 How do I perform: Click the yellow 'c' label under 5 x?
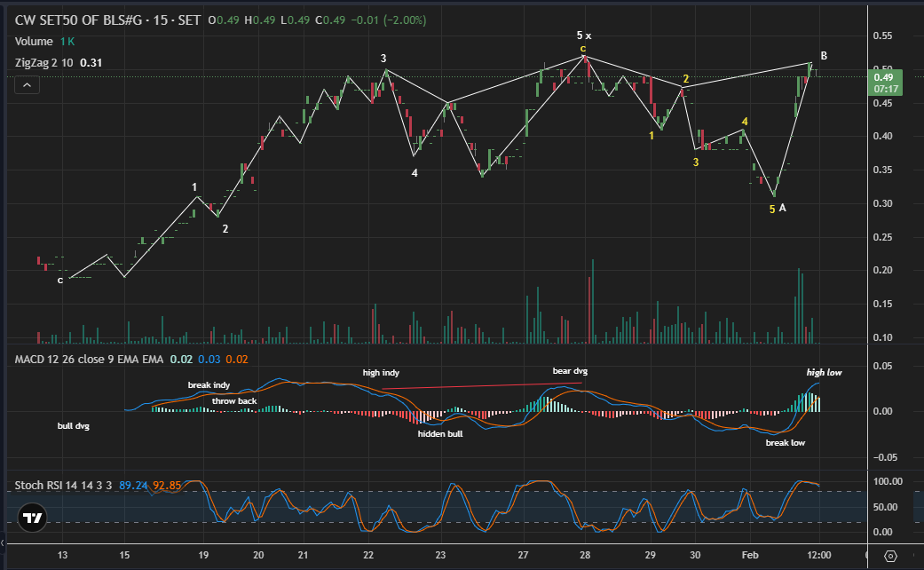[583, 49]
